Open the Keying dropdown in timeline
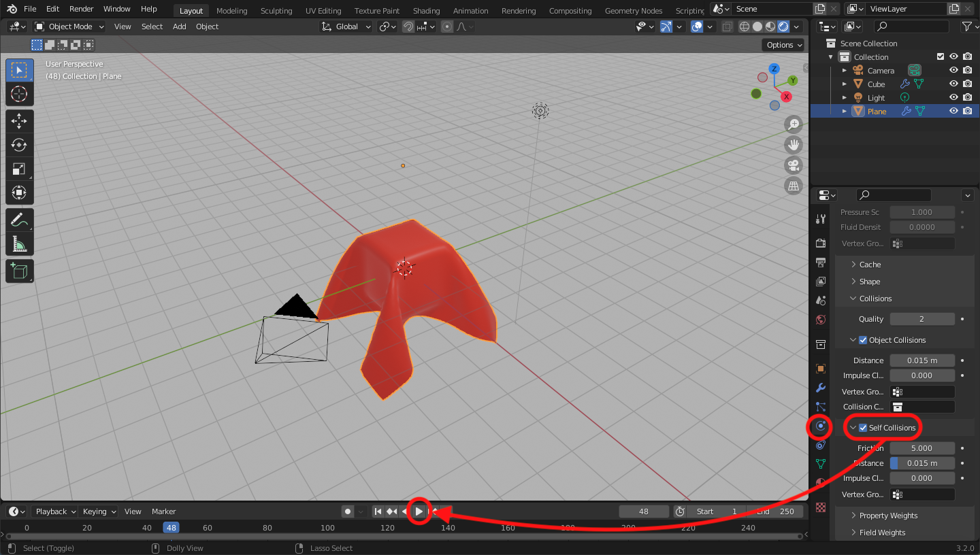This screenshot has width=980, height=555. click(99, 511)
